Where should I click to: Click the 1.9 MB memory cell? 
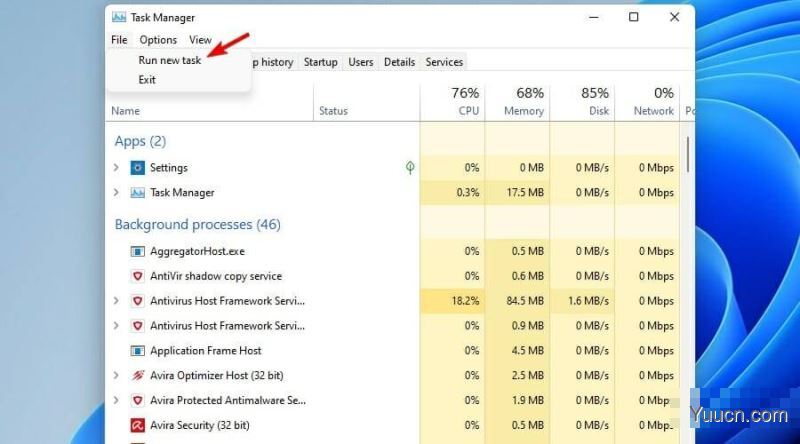point(517,401)
